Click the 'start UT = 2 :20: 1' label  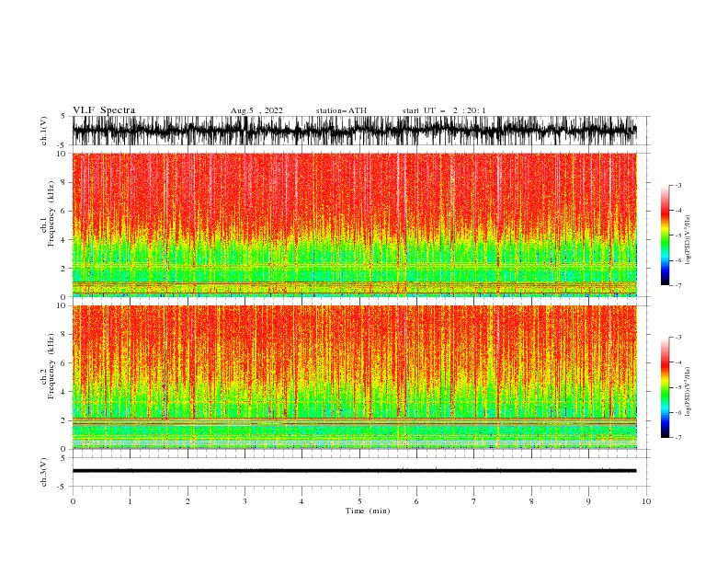pos(444,110)
